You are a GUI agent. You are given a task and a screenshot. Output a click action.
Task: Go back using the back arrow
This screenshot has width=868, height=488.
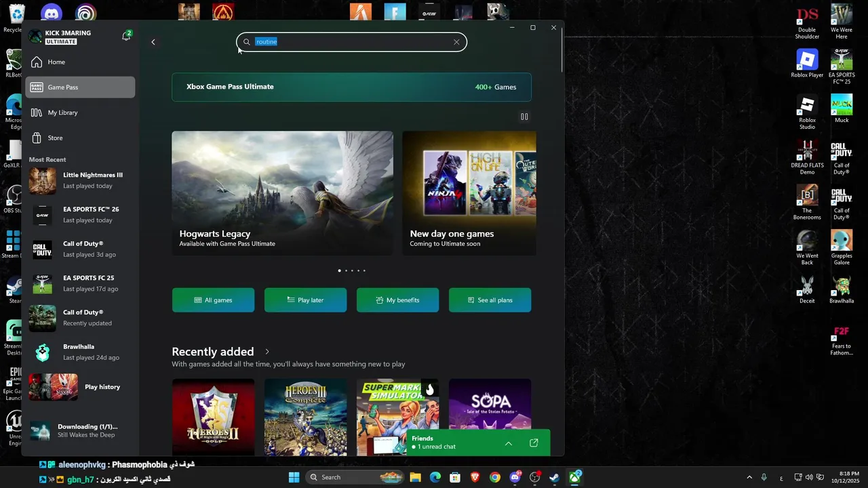[153, 42]
